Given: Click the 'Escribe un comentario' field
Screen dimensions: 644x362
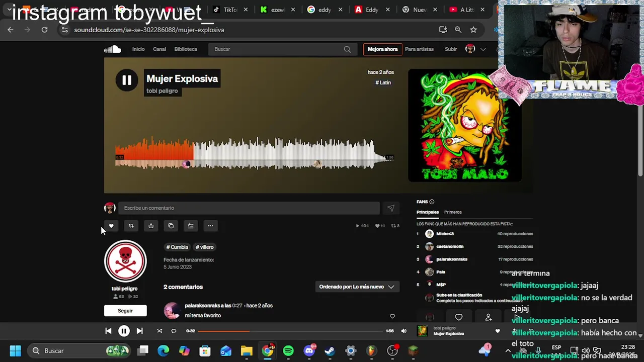Looking at the screenshot, I should click(x=249, y=208).
